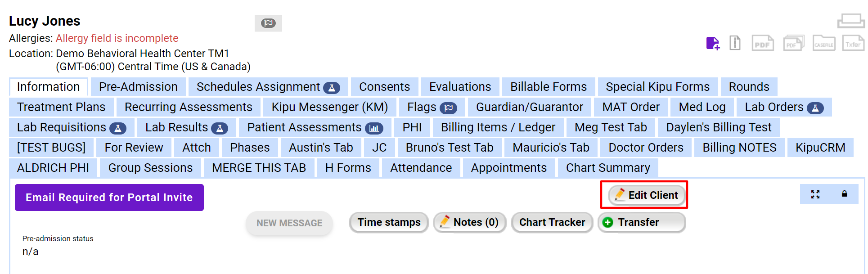Click the Txfer document icon

853,43
